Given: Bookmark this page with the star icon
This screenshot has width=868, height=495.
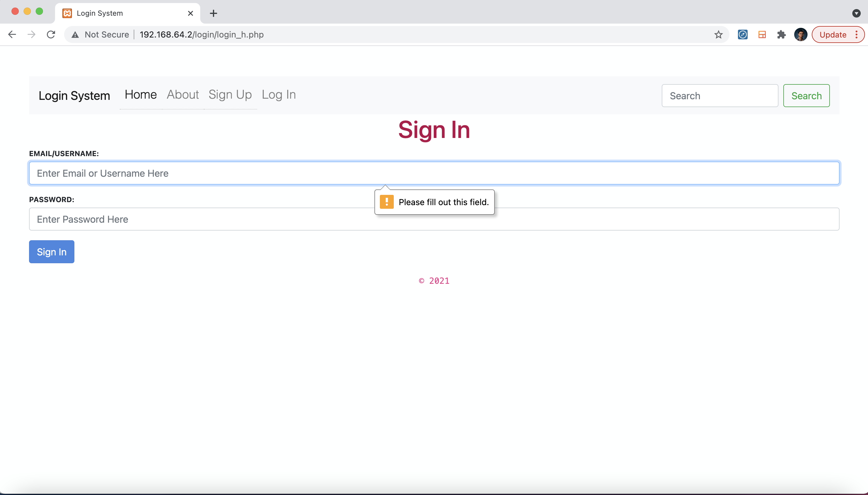Looking at the screenshot, I should [718, 35].
